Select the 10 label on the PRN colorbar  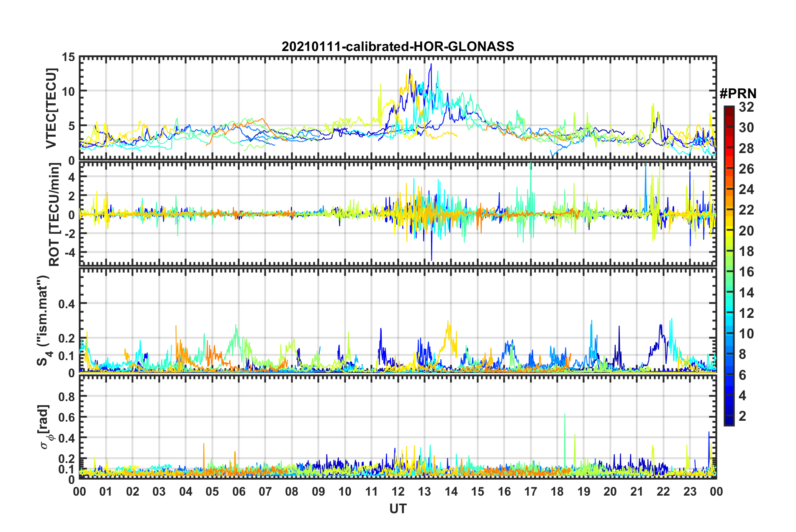(746, 334)
